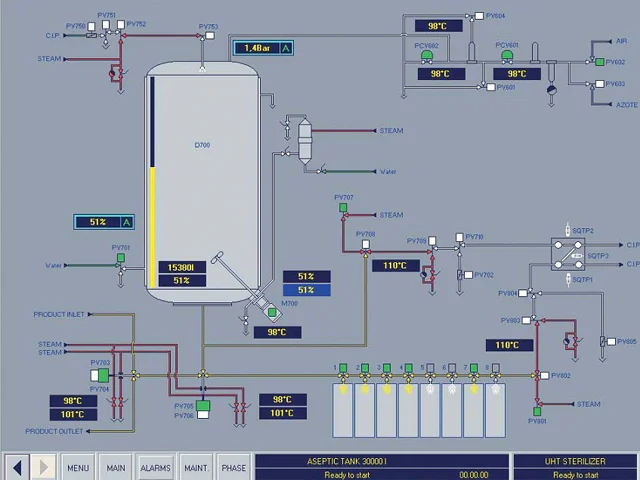
Task: Toggle filler valve number 4
Action: click(x=409, y=368)
